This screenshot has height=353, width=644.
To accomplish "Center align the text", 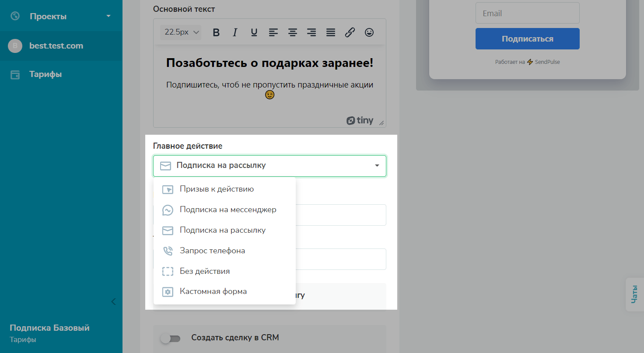I will (x=293, y=32).
